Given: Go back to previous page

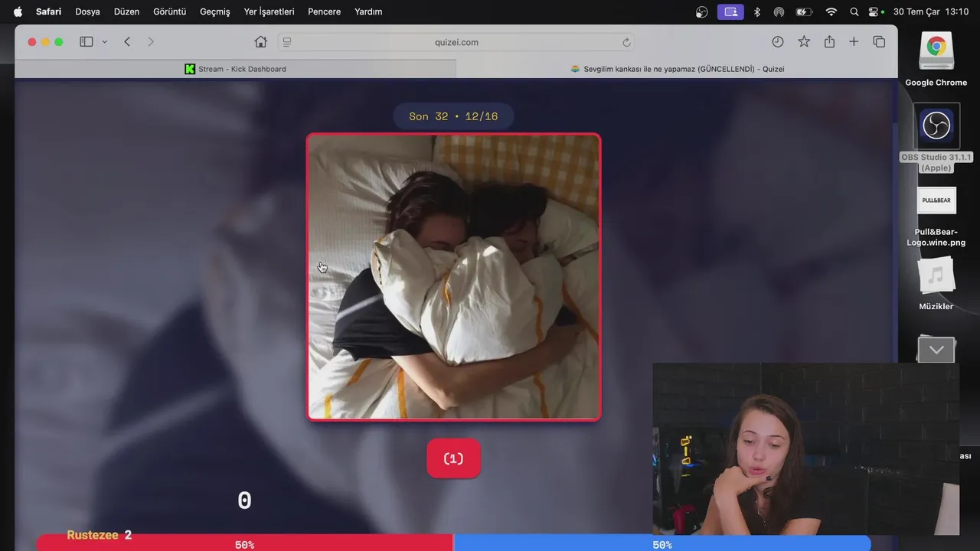Looking at the screenshot, I should 127,42.
